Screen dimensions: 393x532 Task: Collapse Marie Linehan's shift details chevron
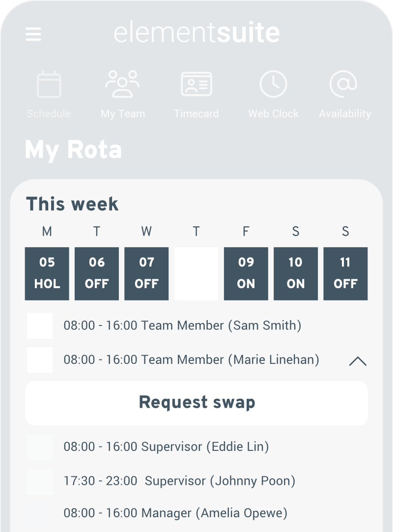coord(358,361)
